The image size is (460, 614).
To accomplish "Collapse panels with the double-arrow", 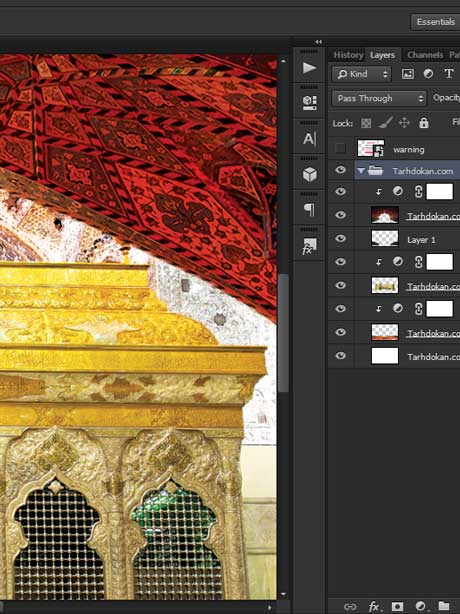I will (319, 42).
